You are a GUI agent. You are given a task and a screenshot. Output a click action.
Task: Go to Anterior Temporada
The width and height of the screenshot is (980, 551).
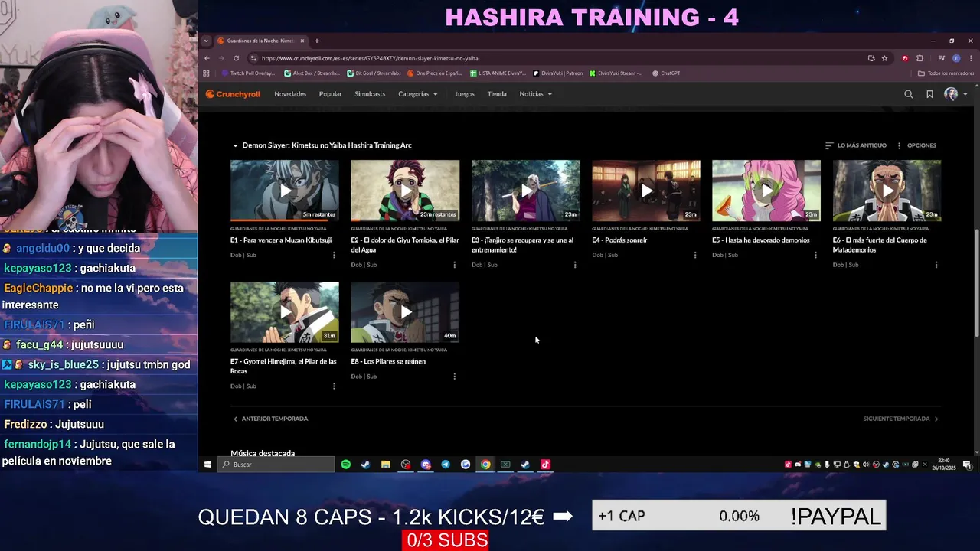[x=270, y=419]
